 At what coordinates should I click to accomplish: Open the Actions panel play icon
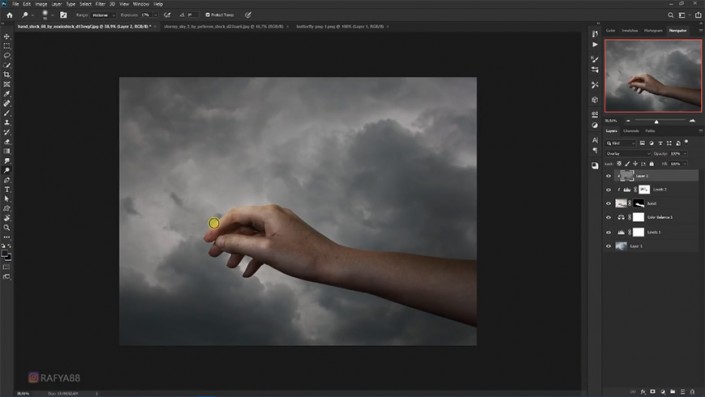[x=595, y=45]
